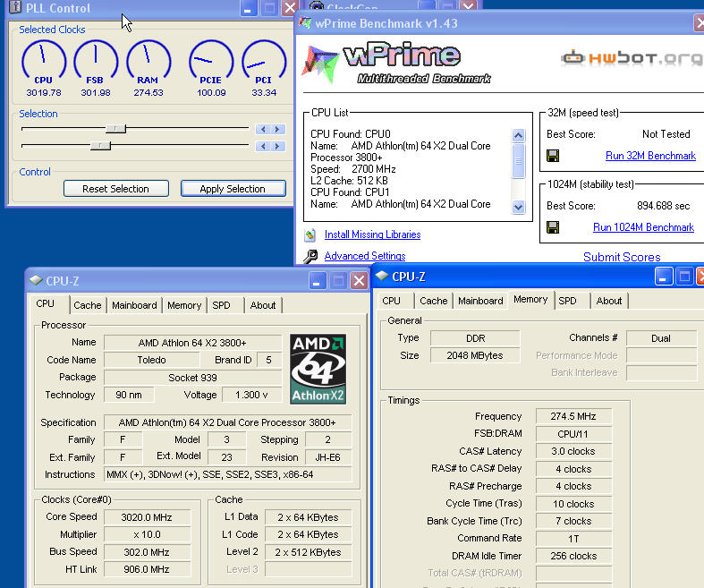Click the left CPU-Z window title icon

[x=36, y=281]
